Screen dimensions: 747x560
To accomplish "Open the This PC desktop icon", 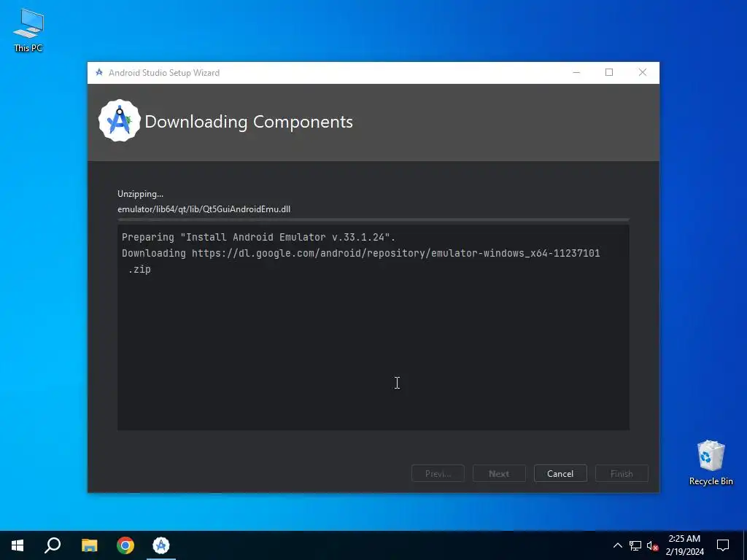I will [x=28, y=30].
